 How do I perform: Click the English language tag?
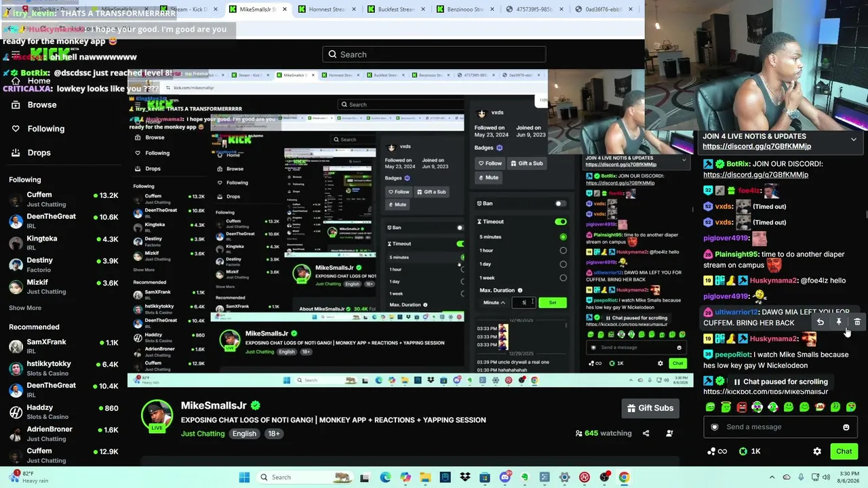[244, 434]
